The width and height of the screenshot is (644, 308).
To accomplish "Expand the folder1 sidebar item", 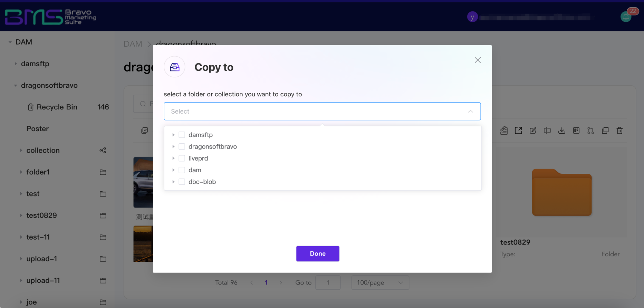I will (21, 172).
